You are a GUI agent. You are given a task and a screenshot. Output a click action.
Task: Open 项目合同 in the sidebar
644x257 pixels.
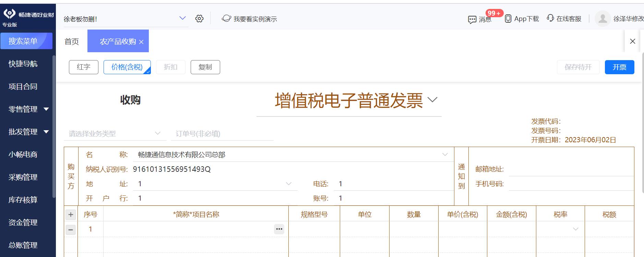coord(23,87)
